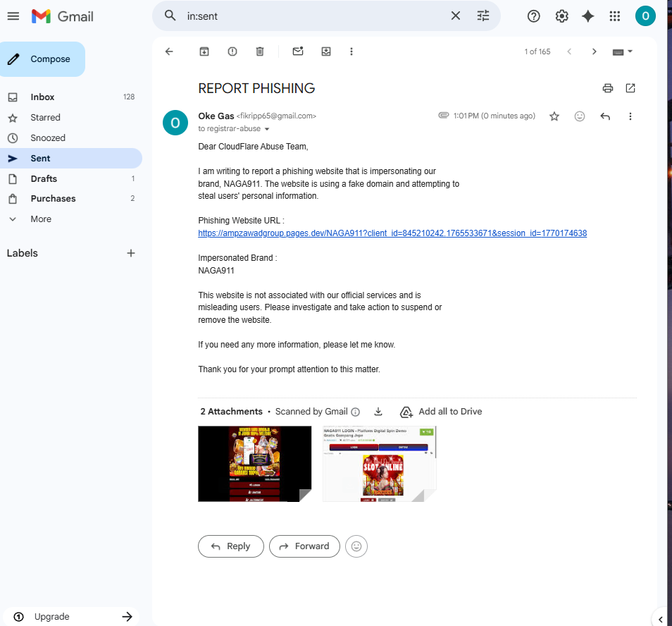Open the Inbox folder
The width and height of the screenshot is (672, 626).
[x=70, y=97]
